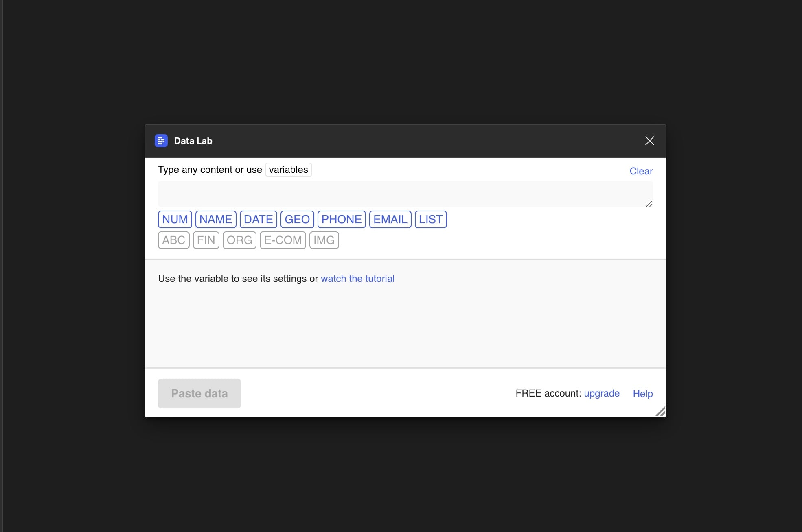Click the greyed-out ABC variable tag

pyautogui.click(x=173, y=240)
